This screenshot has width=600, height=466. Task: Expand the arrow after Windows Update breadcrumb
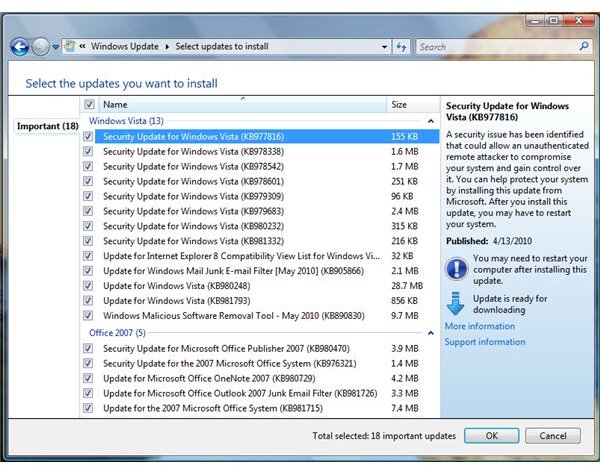[x=167, y=47]
